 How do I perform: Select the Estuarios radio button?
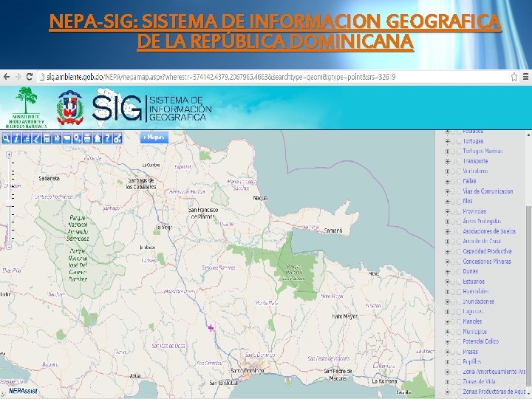point(453,282)
